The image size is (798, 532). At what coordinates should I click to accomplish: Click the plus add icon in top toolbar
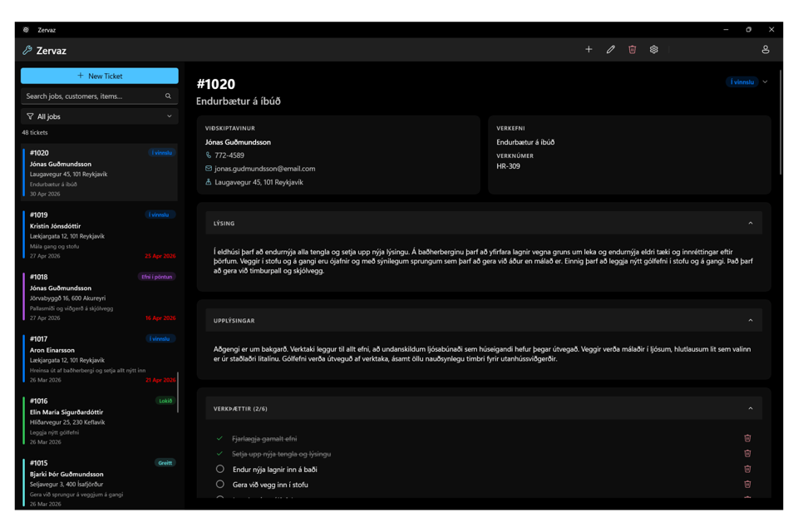tap(589, 49)
